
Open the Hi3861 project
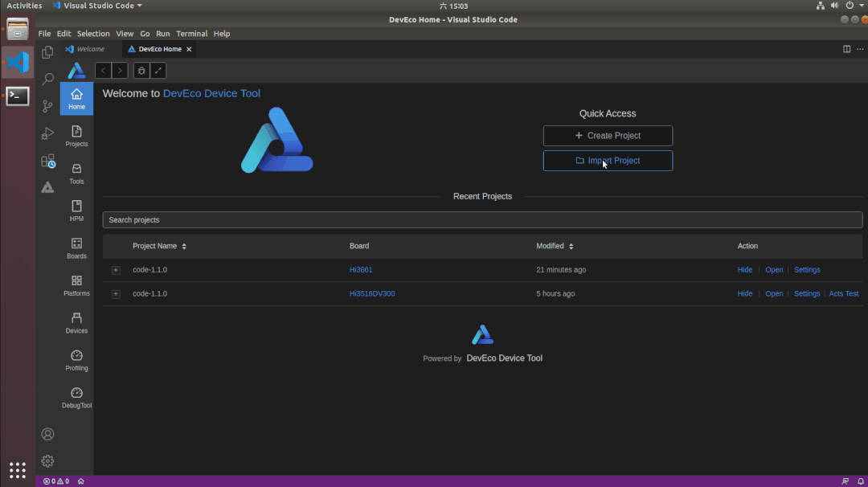point(774,270)
